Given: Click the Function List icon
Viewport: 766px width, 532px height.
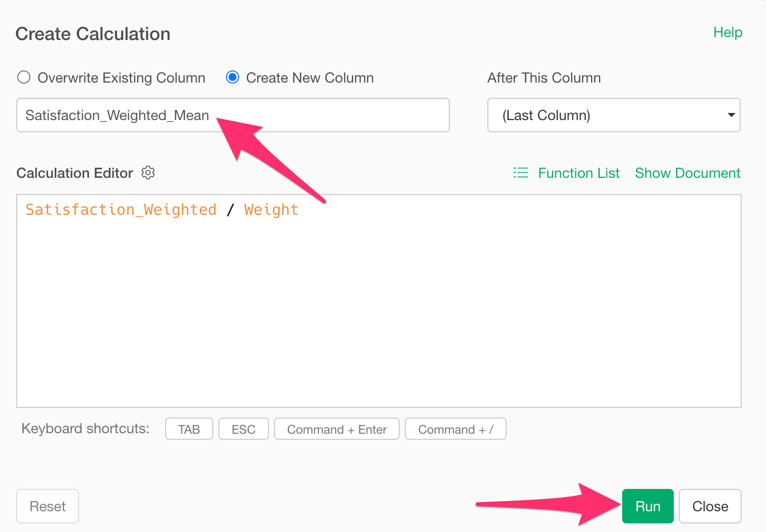Looking at the screenshot, I should (521, 173).
